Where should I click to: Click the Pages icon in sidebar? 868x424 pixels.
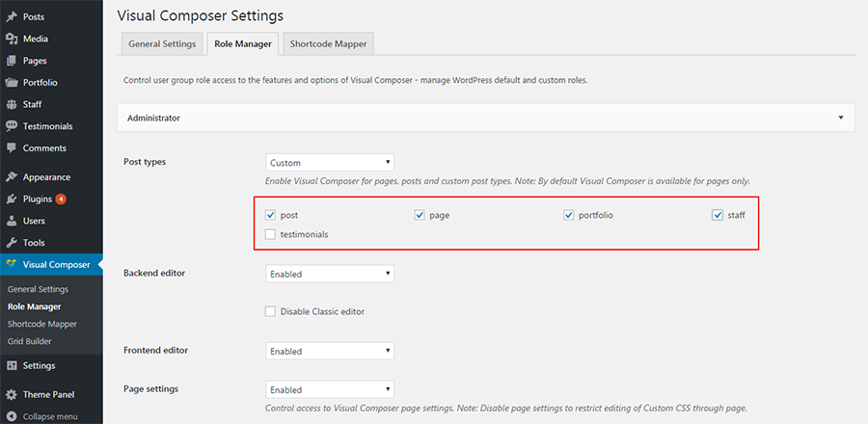pyautogui.click(x=11, y=61)
